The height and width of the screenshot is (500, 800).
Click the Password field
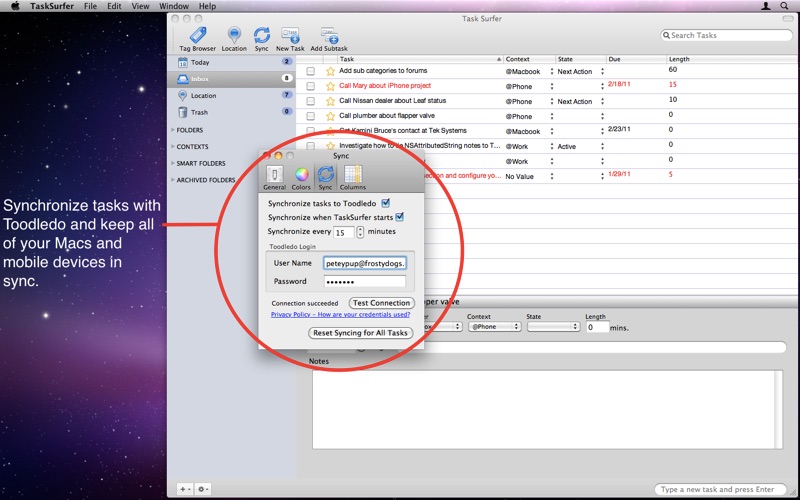coord(365,281)
